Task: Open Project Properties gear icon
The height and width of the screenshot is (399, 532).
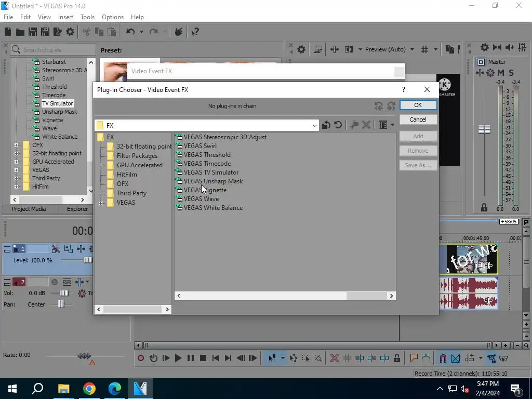Action: (70, 32)
